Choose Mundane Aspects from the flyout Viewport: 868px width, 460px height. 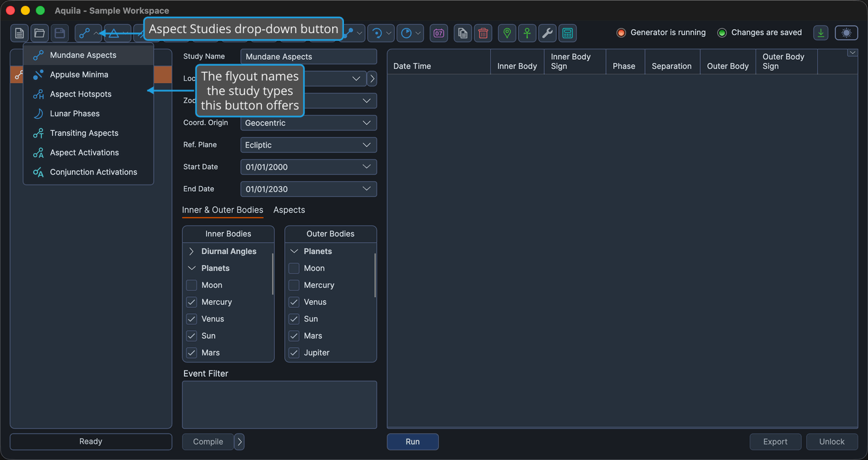[88, 55]
